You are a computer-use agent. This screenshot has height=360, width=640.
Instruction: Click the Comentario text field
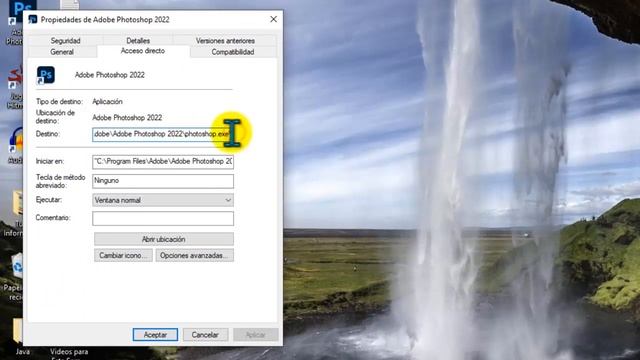[162, 218]
